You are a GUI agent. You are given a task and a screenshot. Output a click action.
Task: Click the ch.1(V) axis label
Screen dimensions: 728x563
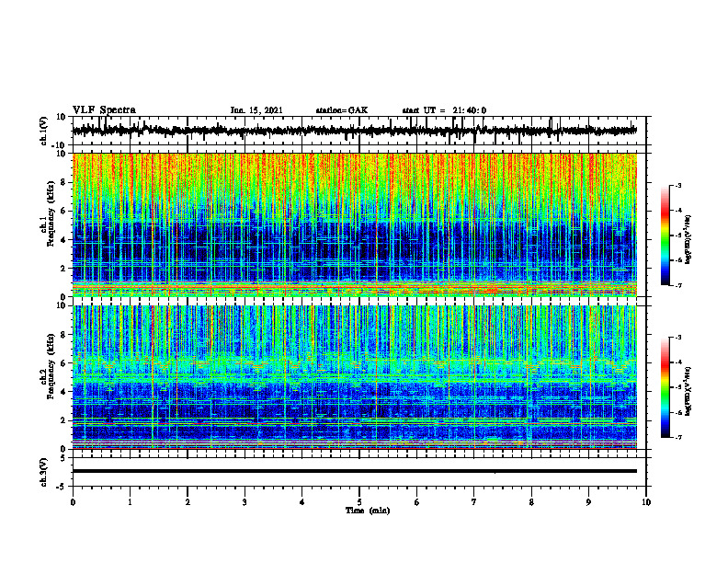point(44,131)
